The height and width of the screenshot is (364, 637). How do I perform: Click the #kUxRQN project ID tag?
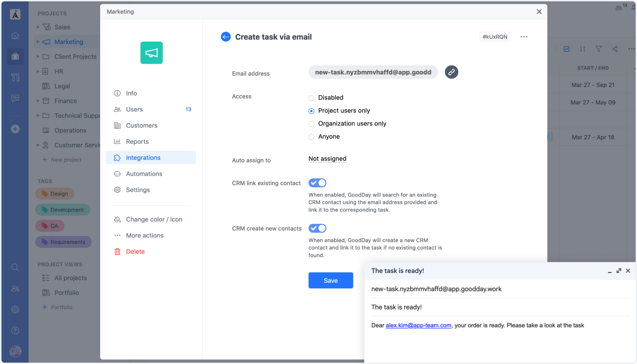pyautogui.click(x=495, y=37)
